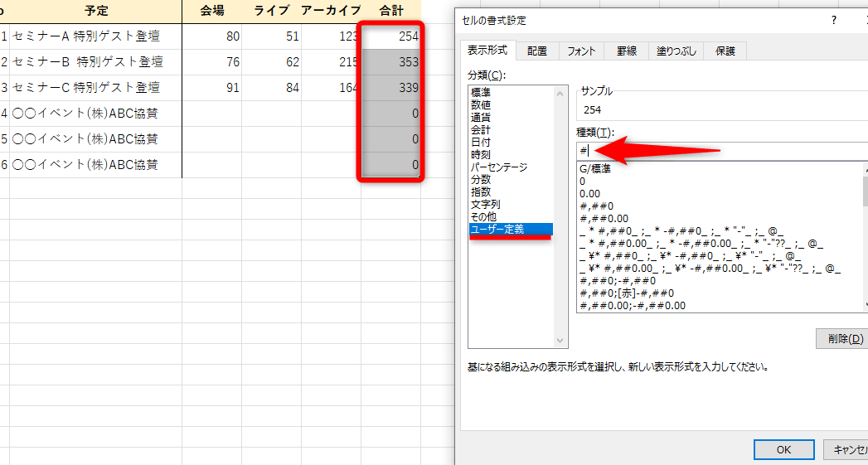
Task: Select 文字列 in the category list
Action: [485, 204]
